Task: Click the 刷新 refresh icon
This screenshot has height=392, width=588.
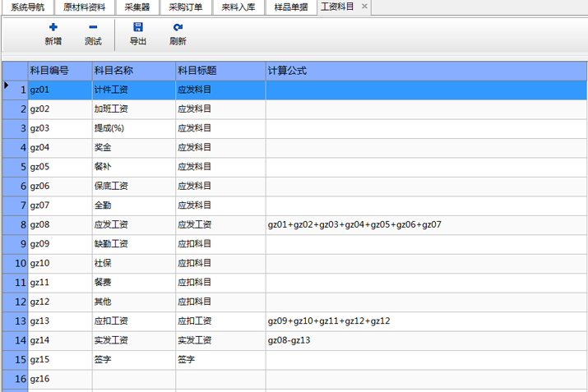Action: (178, 27)
